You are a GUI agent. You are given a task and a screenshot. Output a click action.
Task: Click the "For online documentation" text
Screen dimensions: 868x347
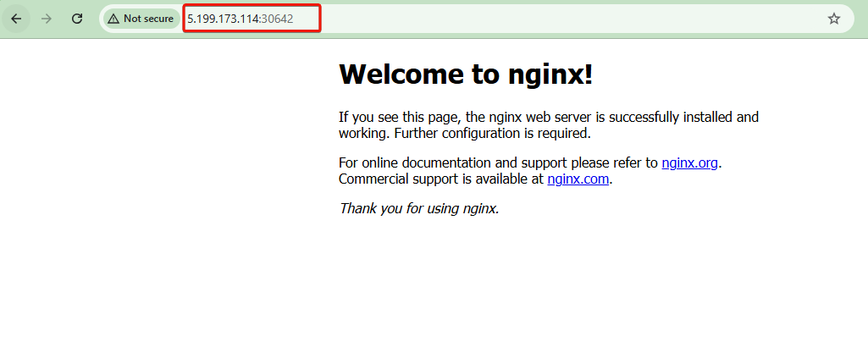tap(423, 162)
